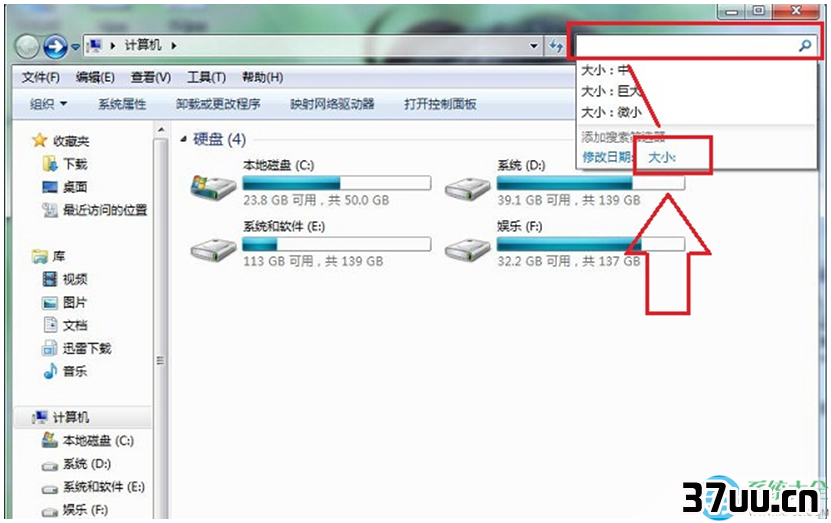Open the 下载 folder under favorites

(65, 164)
